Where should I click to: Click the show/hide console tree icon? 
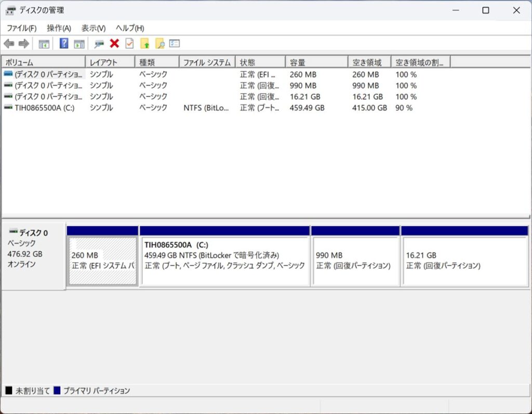44,44
